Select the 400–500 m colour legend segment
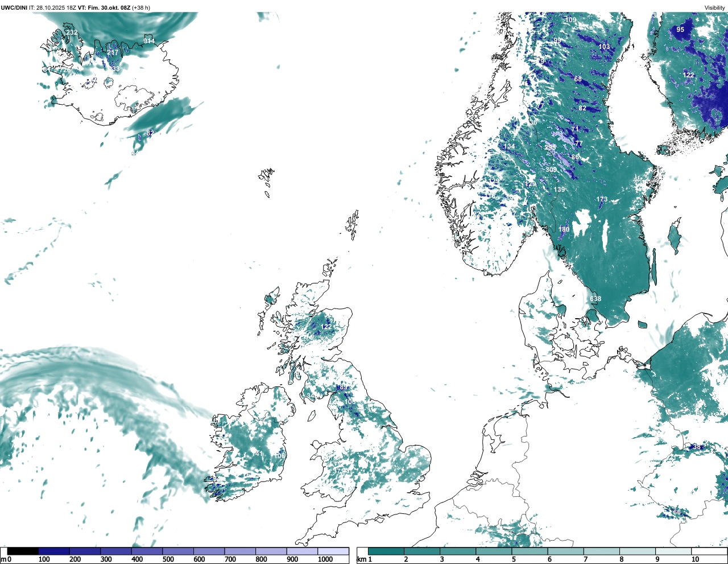The width and height of the screenshot is (728, 564). (147, 551)
